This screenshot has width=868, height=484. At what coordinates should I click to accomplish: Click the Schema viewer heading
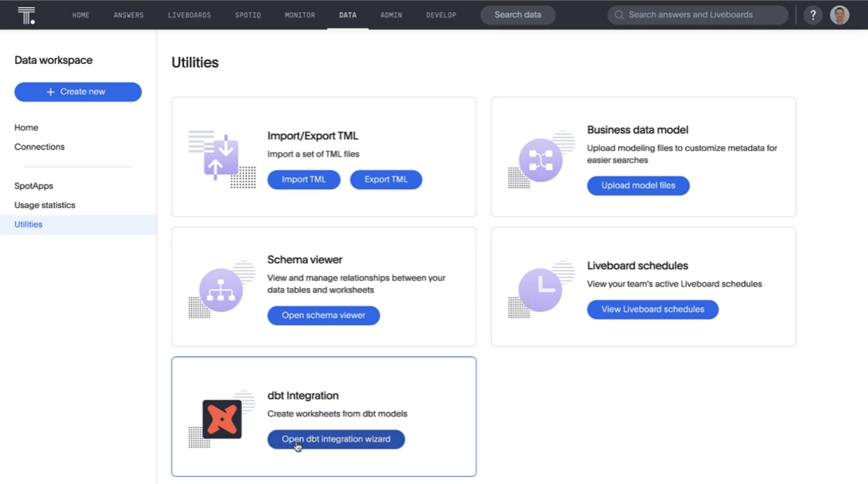coord(305,259)
